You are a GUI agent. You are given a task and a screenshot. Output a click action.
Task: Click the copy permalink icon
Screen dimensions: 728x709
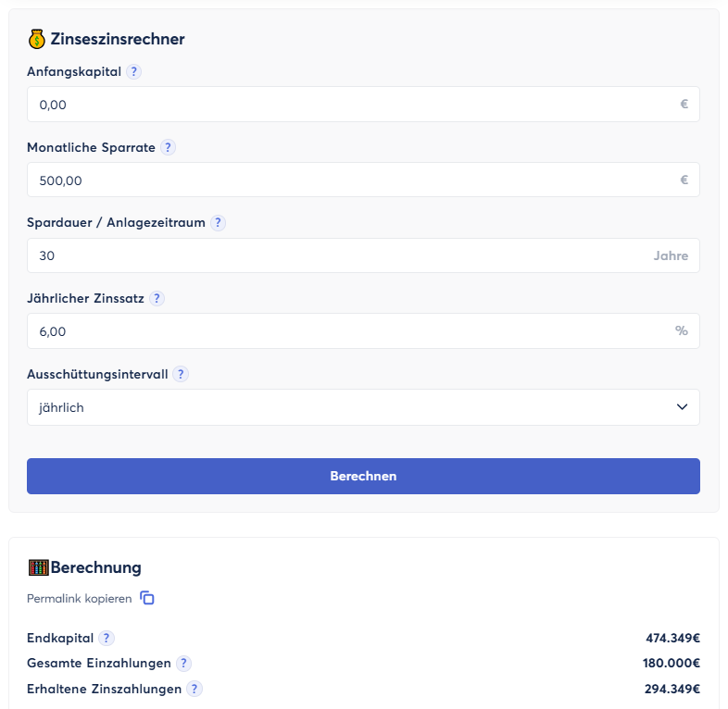[147, 598]
